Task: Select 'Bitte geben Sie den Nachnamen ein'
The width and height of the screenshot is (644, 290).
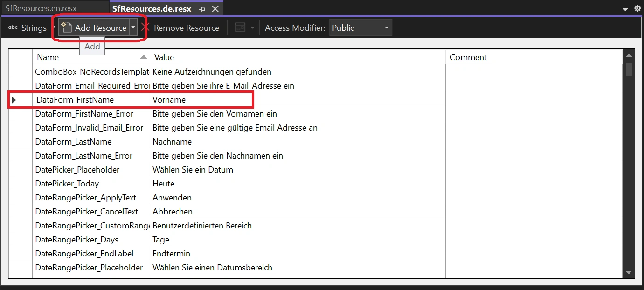Action: (298, 156)
